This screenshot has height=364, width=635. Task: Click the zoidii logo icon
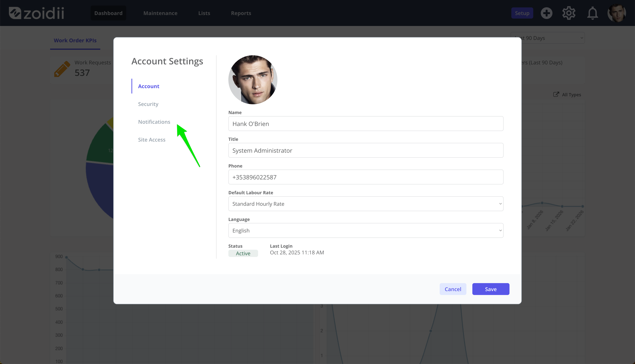click(15, 13)
